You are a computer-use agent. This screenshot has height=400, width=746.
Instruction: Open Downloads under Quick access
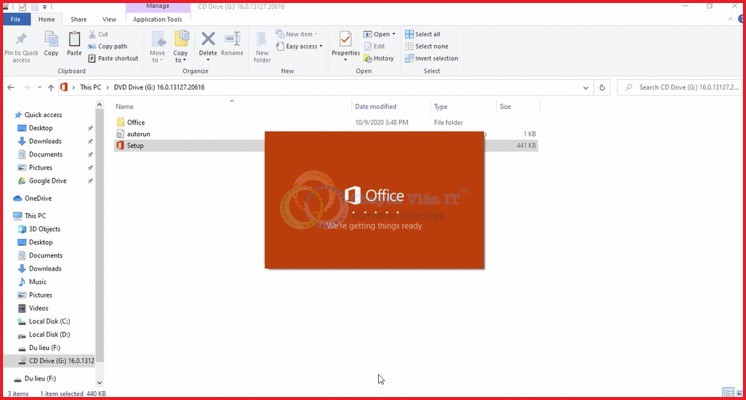coord(45,141)
